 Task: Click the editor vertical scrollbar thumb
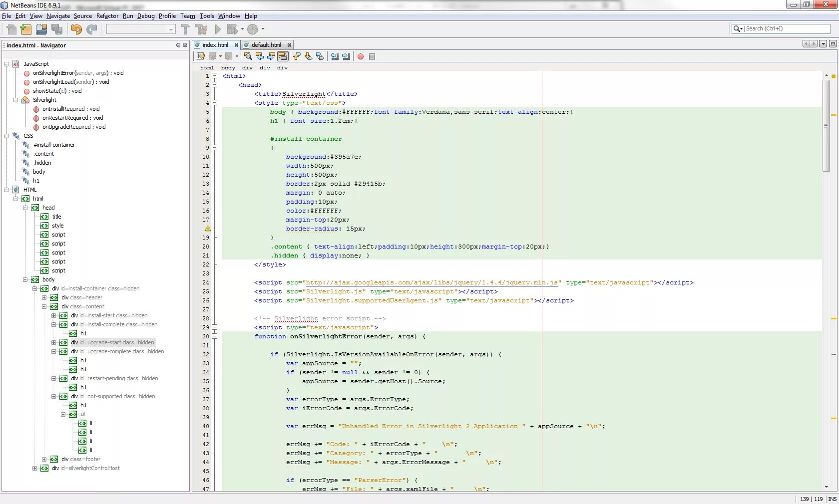tap(826, 125)
